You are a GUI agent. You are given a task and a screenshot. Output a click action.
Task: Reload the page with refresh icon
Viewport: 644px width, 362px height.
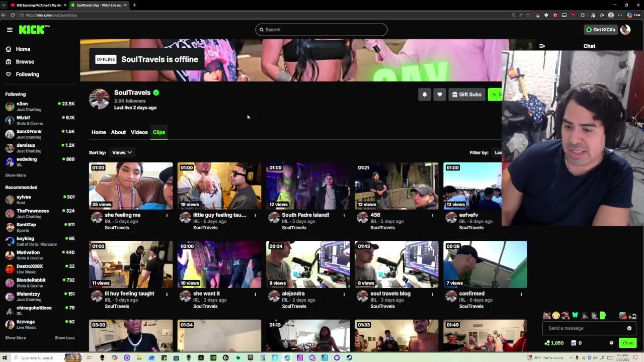[13, 15]
